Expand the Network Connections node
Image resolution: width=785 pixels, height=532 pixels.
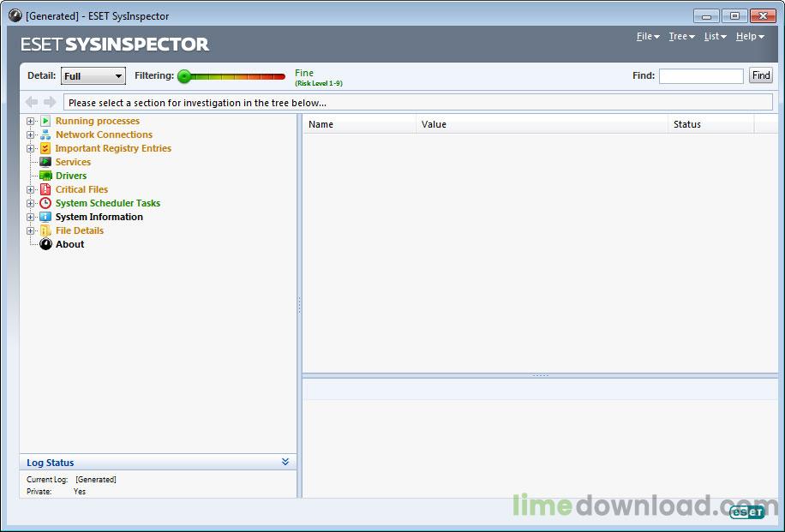[31, 134]
